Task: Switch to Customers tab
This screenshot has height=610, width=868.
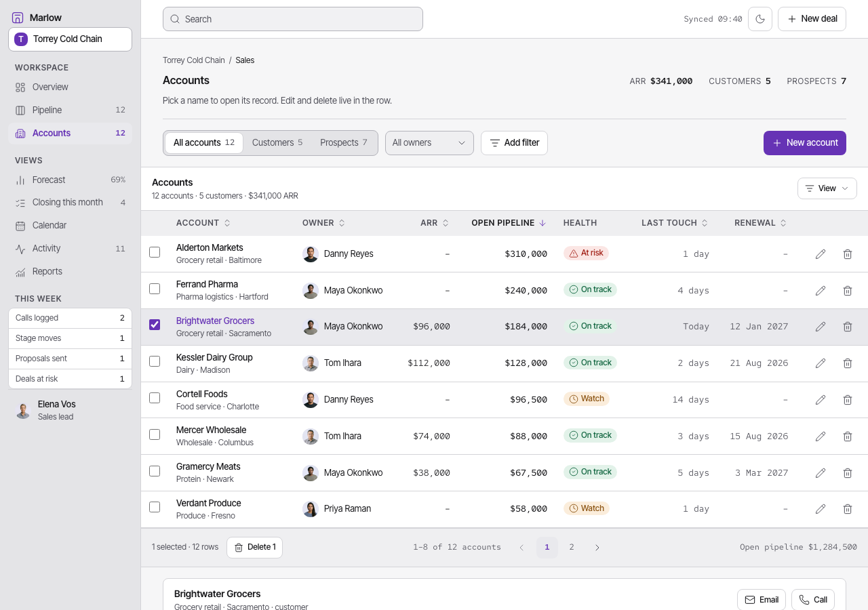Action: (x=277, y=143)
